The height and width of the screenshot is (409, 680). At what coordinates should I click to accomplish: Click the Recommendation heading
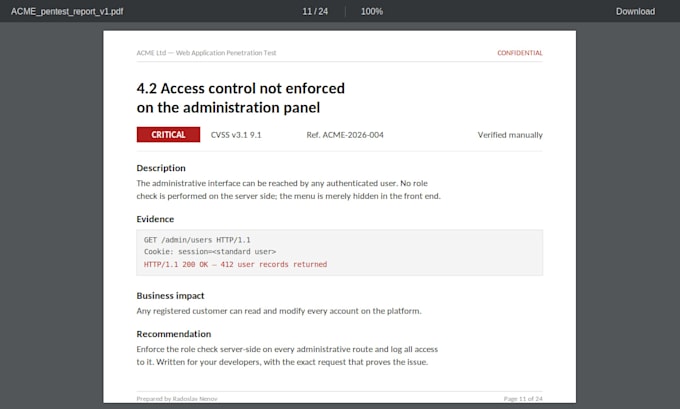click(x=173, y=334)
